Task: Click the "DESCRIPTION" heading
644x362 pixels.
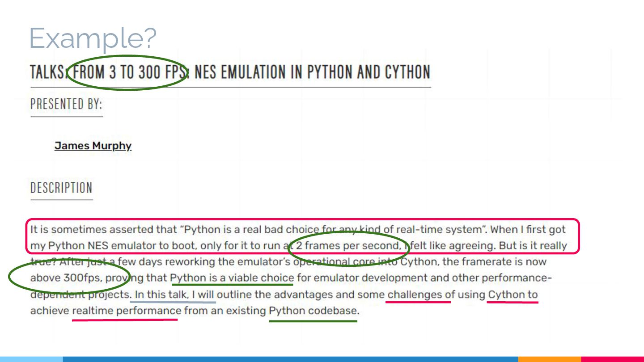Action: pyautogui.click(x=61, y=188)
